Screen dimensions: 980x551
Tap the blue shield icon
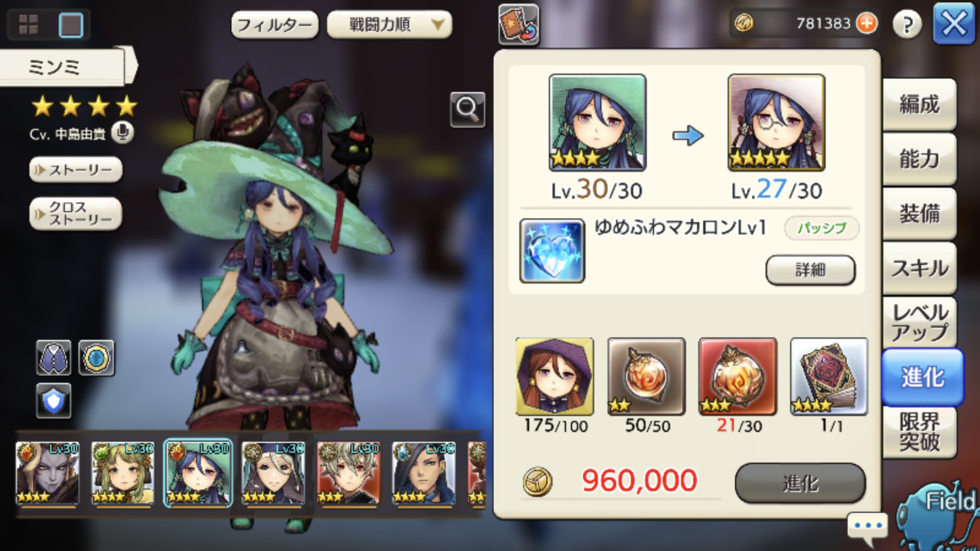pos(54,400)
